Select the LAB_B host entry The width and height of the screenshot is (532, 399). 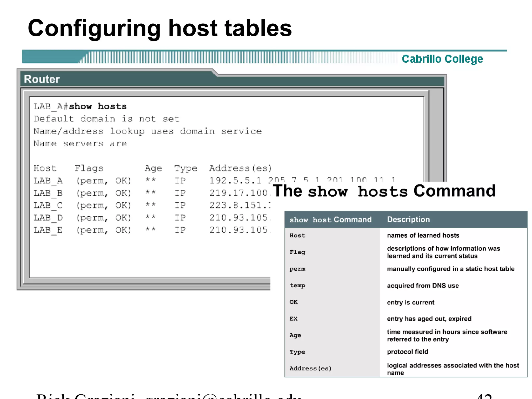pos(48,193)
